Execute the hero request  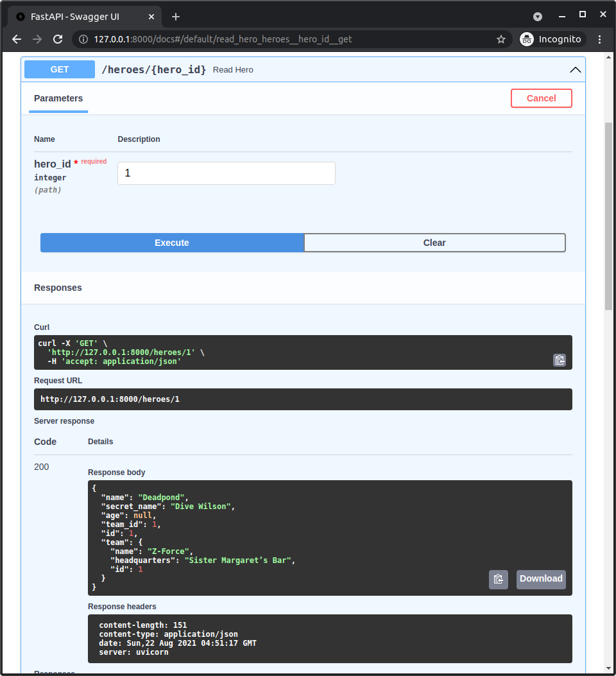pos(171,243)
